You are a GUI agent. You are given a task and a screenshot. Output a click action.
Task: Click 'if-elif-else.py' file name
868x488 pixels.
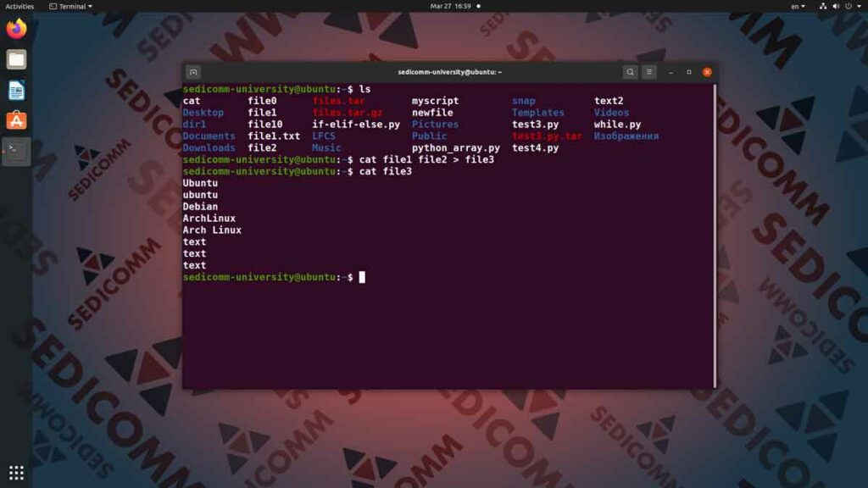(x=356, y=125)
